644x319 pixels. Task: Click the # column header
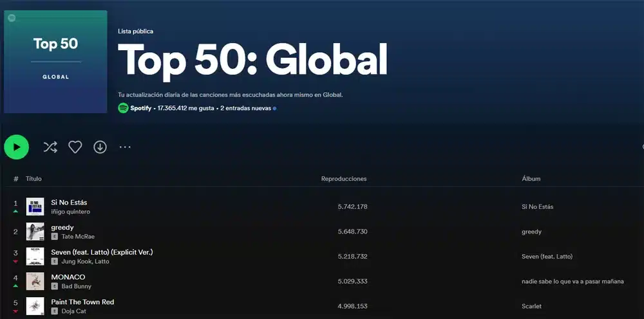click(16, 179)
